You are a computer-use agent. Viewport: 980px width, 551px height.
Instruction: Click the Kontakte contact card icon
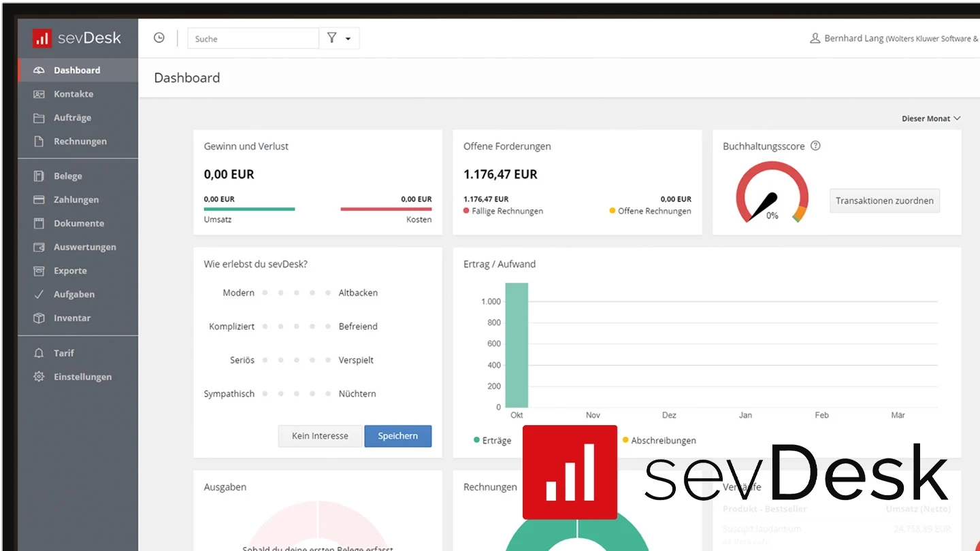[39, 94]
